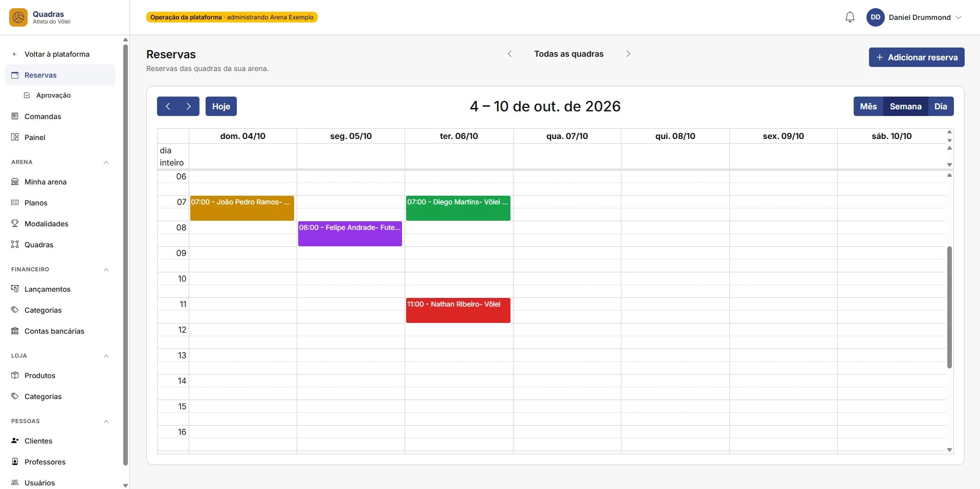This screenshot has height=489, width=980.
Task: Switch calendar to Mês view
Action: click(x=868, y=106)
